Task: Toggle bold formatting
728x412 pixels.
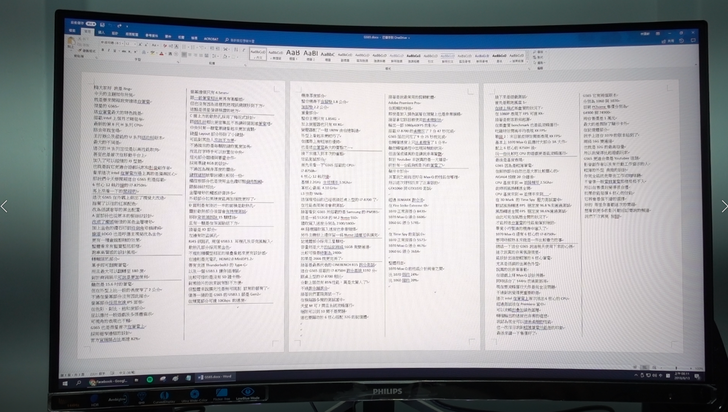Action: coord(103,51)
